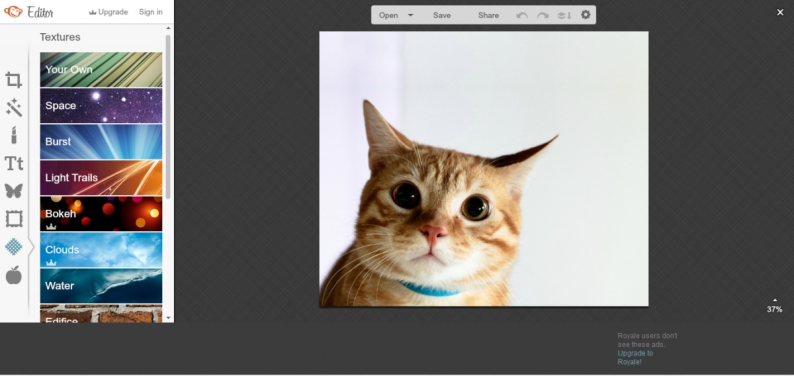Image resolution: width=794 pixels, height=376 pixels.
Task: Open the Touch Up lipstick tool
Action: click(14, 135)
